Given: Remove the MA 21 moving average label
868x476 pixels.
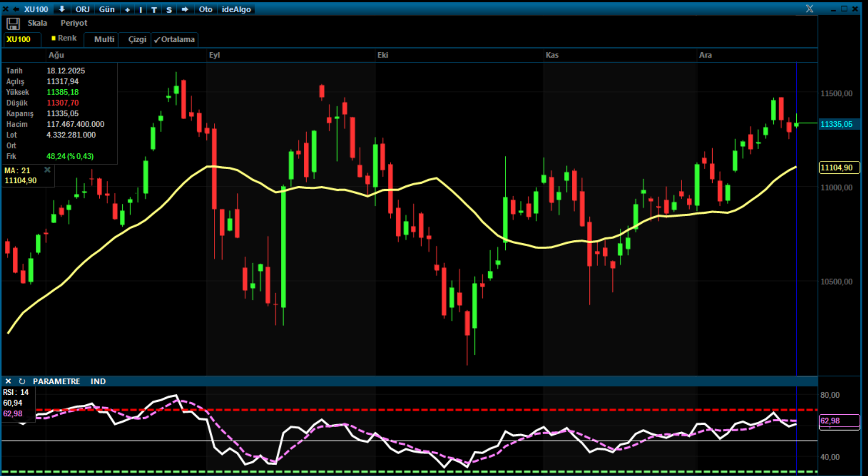Looking at the screenshot, I should (47, 170).
